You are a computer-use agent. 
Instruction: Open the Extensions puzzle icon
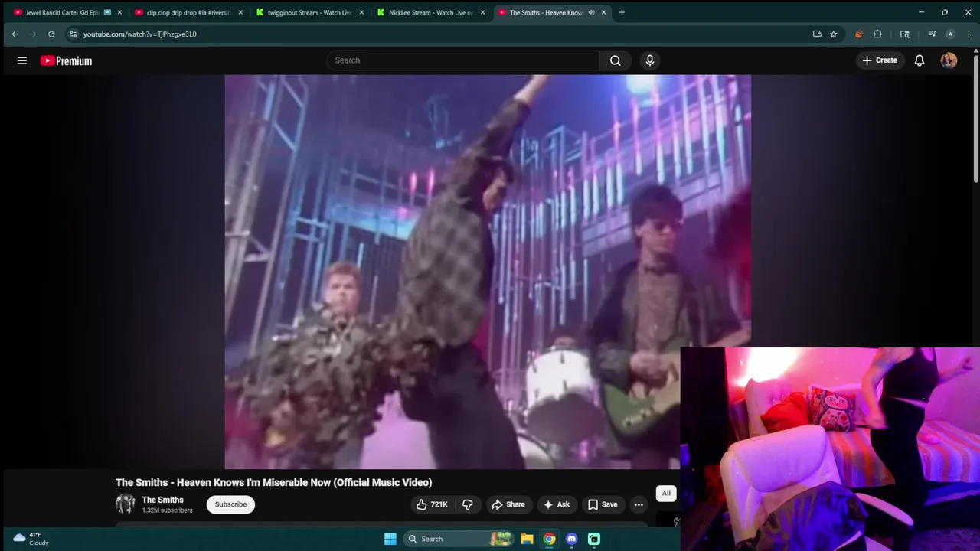877,34
